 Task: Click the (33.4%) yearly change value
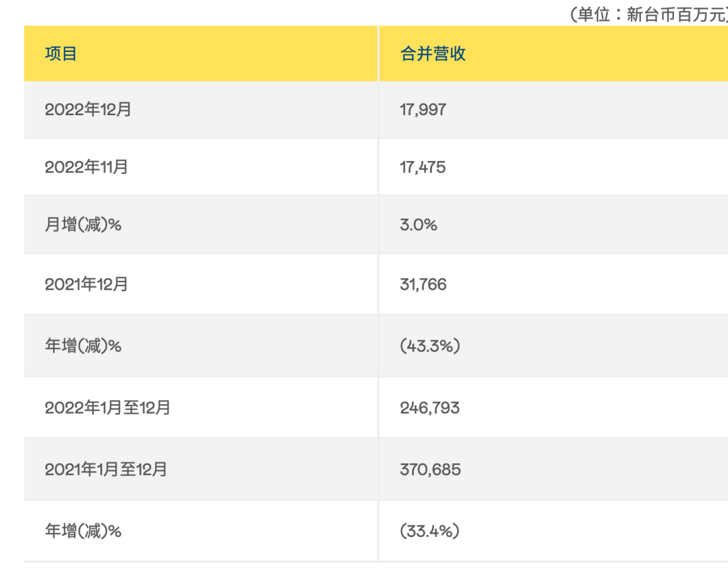(430, 530)
